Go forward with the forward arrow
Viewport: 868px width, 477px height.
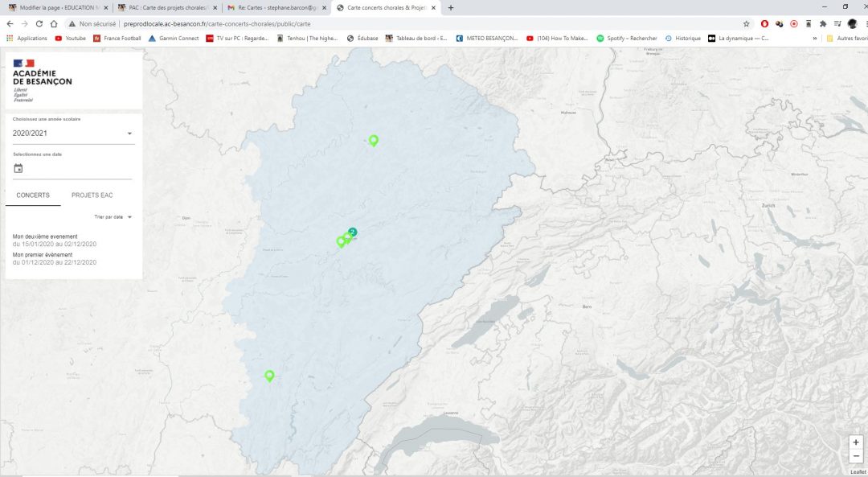tap(24, 24)
